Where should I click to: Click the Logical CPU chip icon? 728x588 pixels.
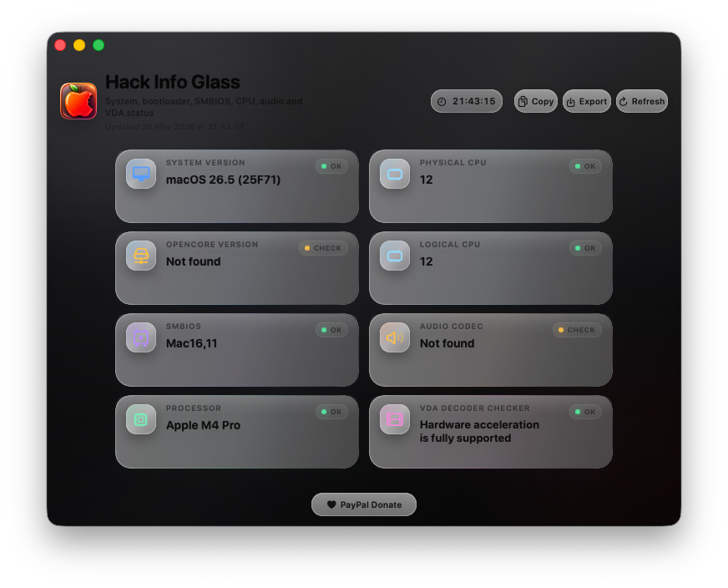tap(395, 256)
